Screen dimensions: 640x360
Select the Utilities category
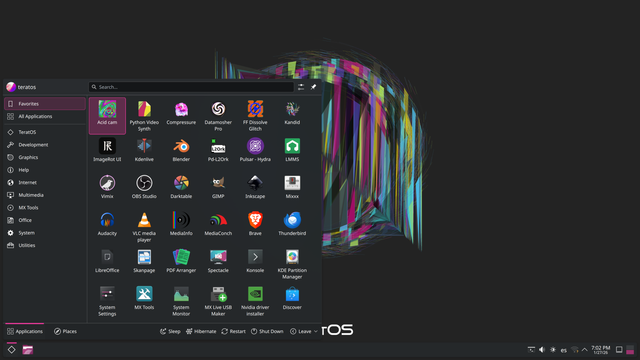pos(45,245)
